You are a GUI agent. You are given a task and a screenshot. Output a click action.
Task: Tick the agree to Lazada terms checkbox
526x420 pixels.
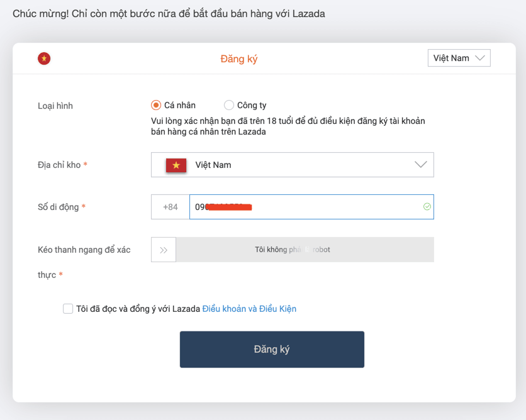tap(68, 309)
